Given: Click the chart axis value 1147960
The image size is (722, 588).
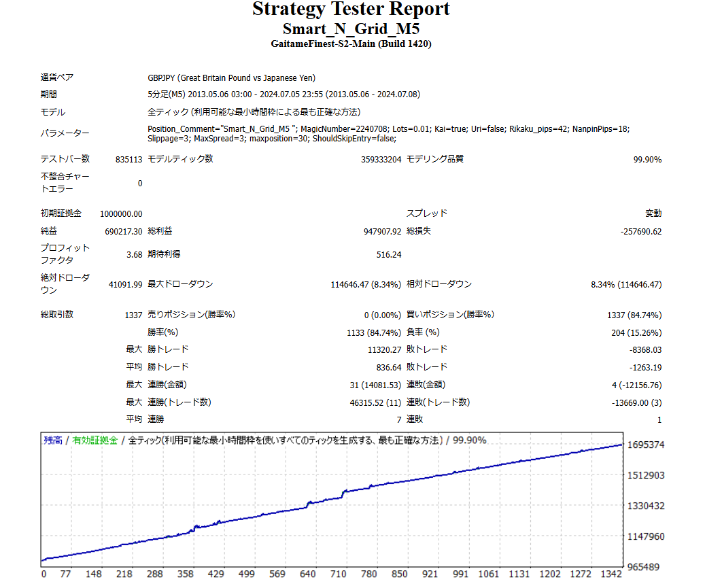Looking at the screenshot, I should coord(646,536).
